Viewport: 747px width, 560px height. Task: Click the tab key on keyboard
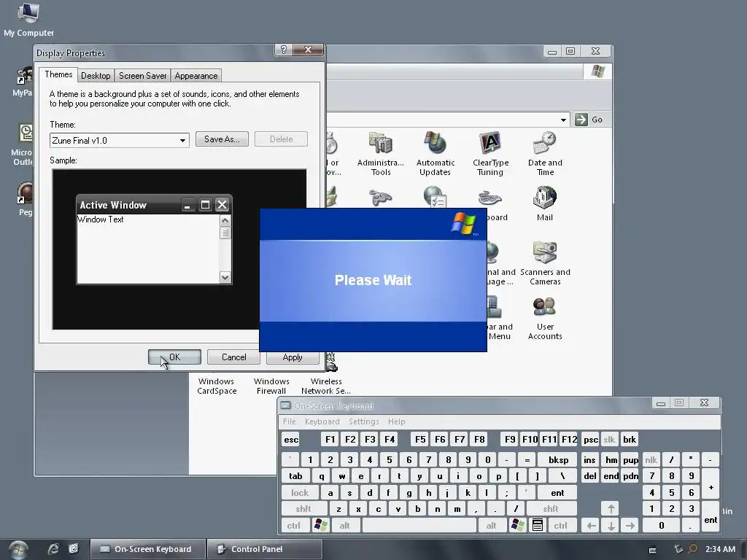coord(295,475)
